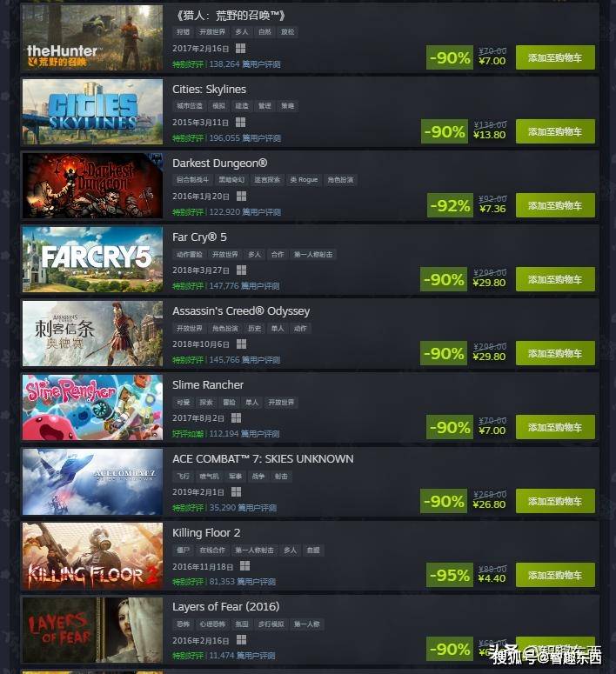
Task: Select the Rogue tag under Darkest Dungeon
Action: pos(304,180)
